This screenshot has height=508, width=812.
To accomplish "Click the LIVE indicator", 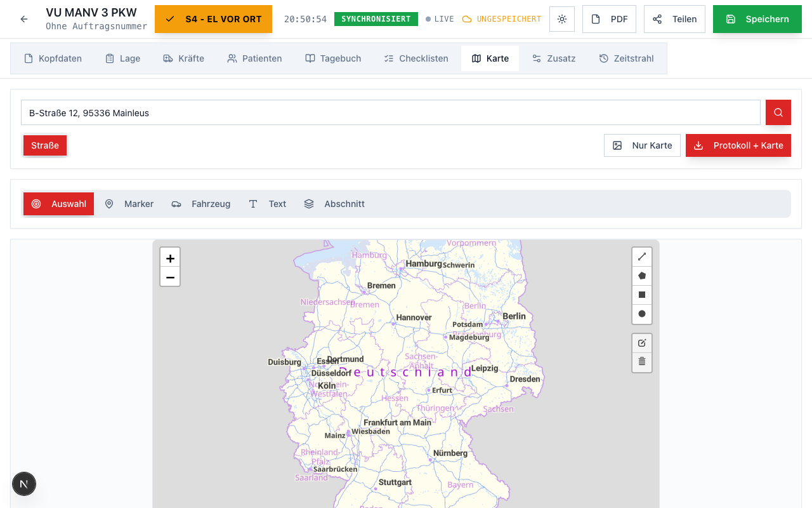I will 440,19.
